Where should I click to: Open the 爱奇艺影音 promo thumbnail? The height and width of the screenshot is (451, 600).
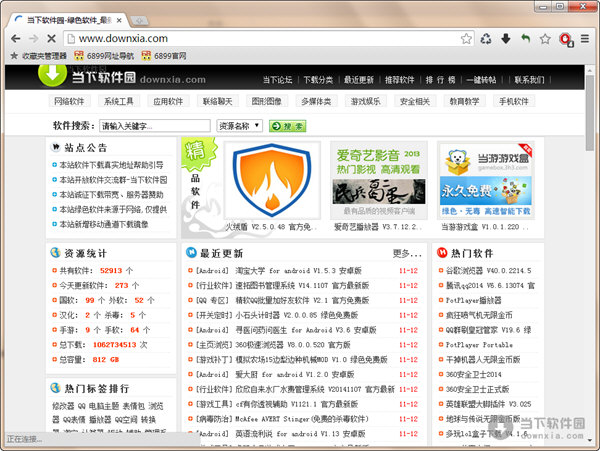tap(378, 180)
